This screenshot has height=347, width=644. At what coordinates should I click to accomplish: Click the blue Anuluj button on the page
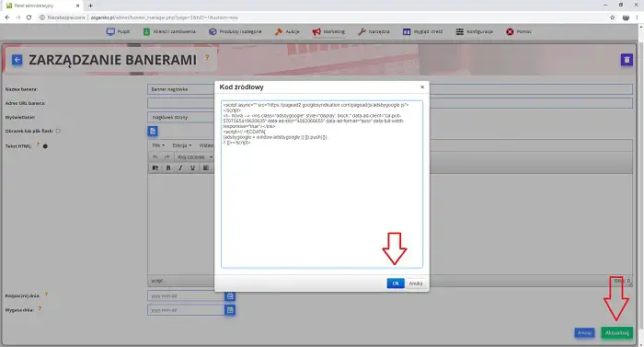(x=584, y=332)
